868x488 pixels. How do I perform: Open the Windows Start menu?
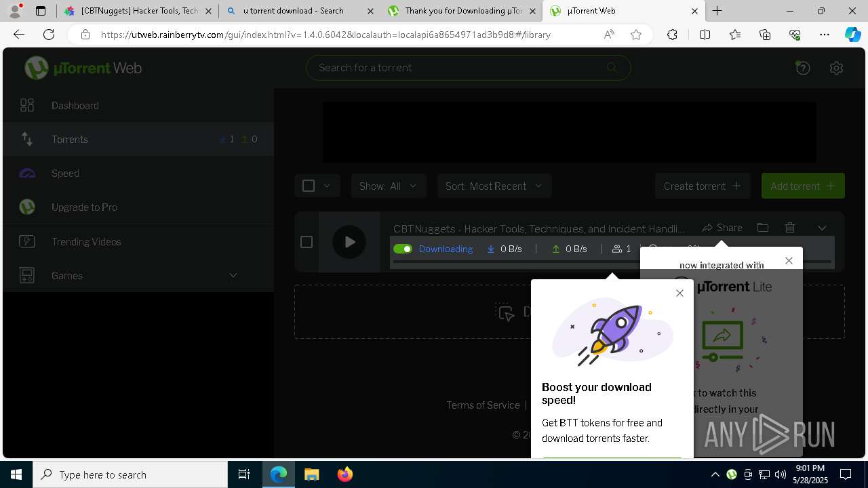click(x=16, y=474)
